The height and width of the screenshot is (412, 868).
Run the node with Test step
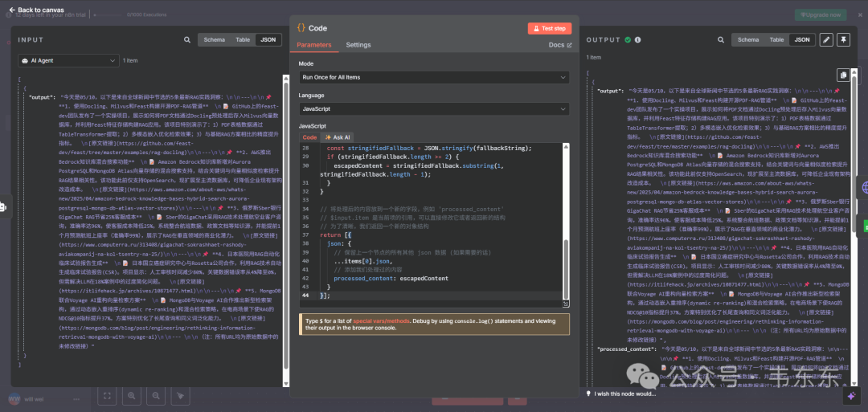pos(550,28)
